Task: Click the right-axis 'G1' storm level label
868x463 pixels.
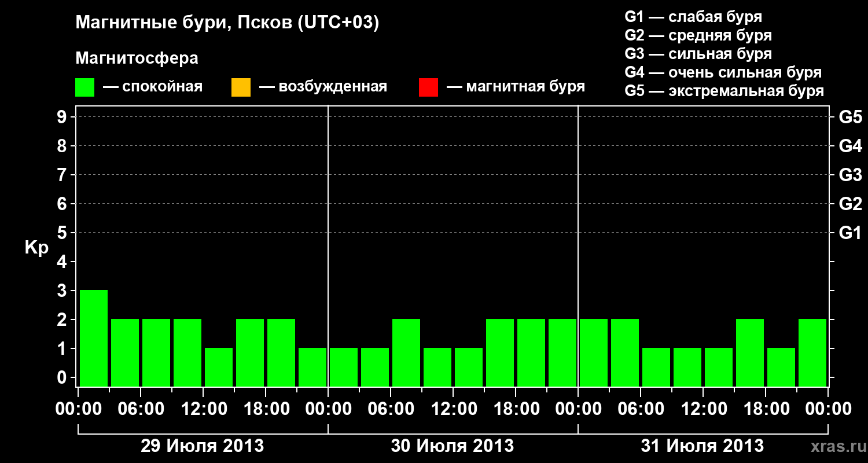Action: [x=851, y=233]
